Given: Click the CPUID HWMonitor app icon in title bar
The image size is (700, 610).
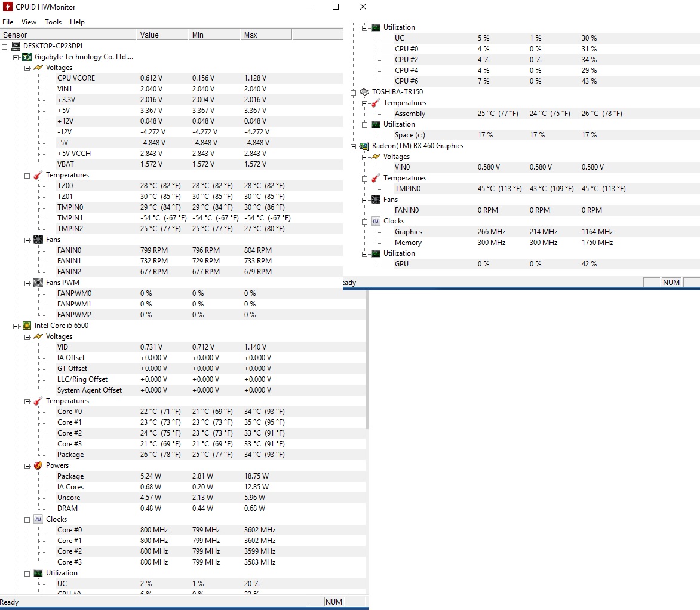Looking at the screenshot, I should click(8, 7).
